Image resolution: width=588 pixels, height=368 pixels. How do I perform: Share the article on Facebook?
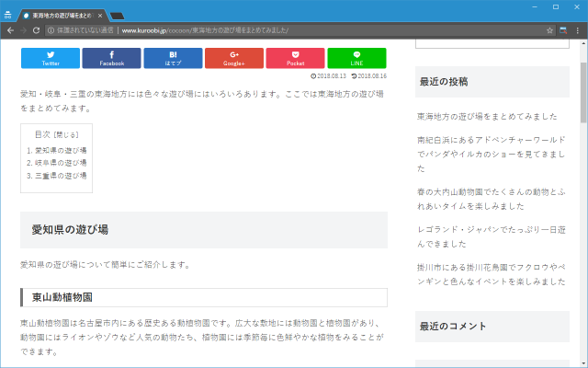point(112,58)
